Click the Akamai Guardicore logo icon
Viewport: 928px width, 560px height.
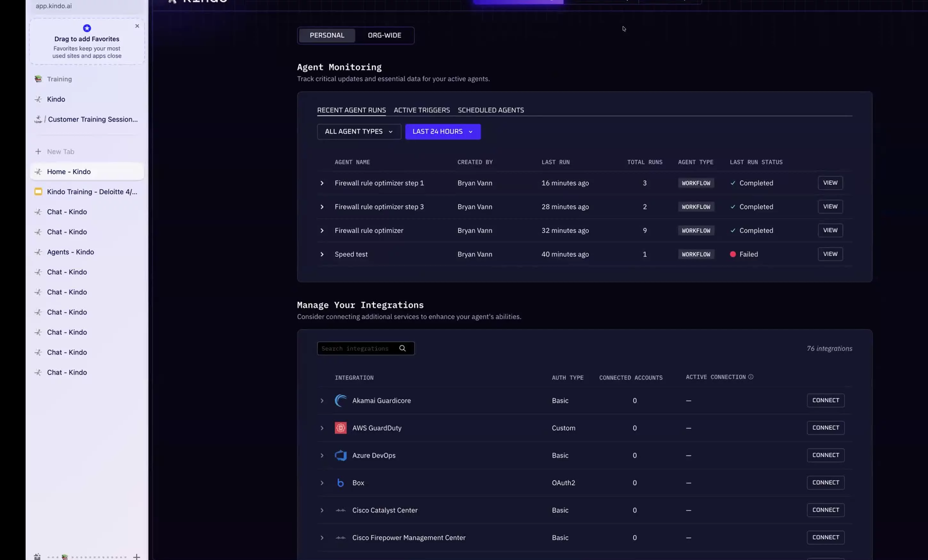pyautogui.click(x=340, y=400)
